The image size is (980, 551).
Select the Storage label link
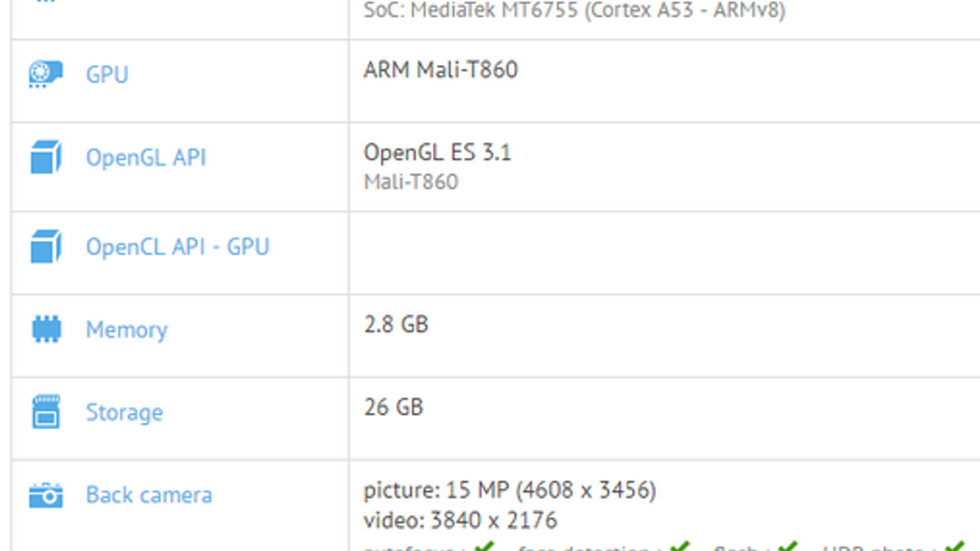[124, 413]
